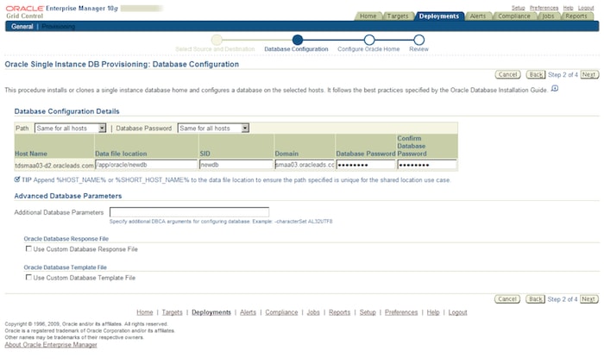Open the footer Help link
604x364 pixels.
[x=433, y=312]
